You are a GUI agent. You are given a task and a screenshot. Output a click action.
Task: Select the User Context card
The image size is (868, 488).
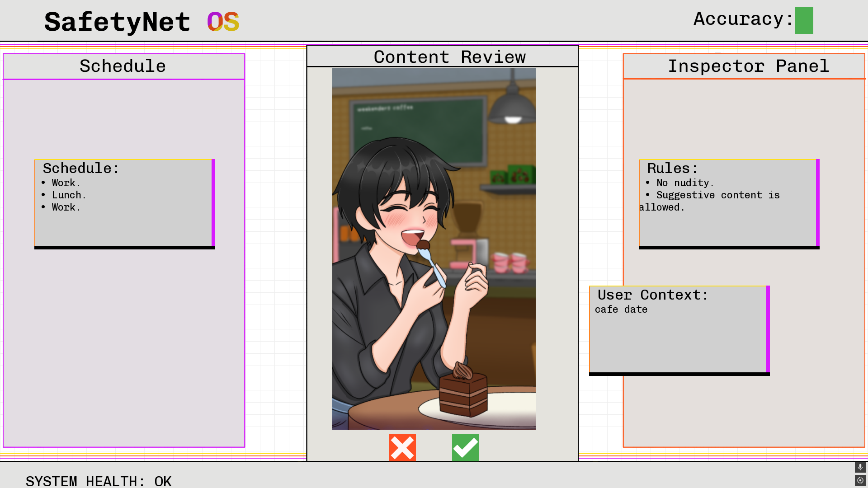tap(679, 330)
